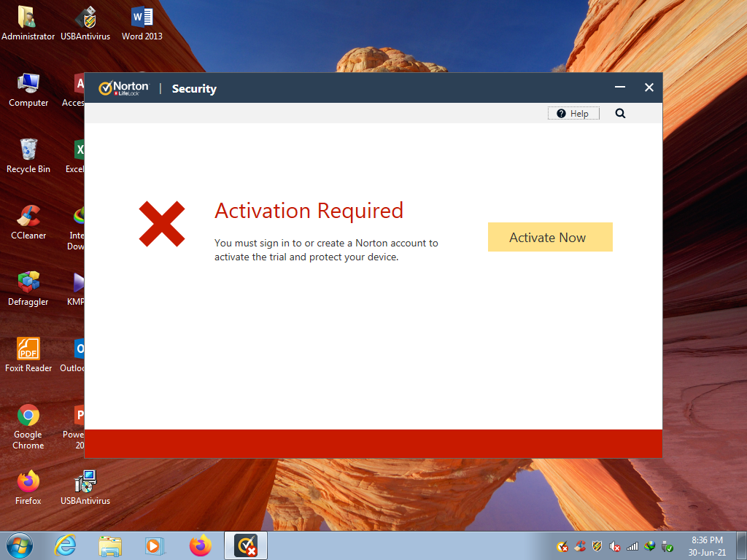Click the Norton LifeLock logo
747x560 pixels.
click(124, 88)
